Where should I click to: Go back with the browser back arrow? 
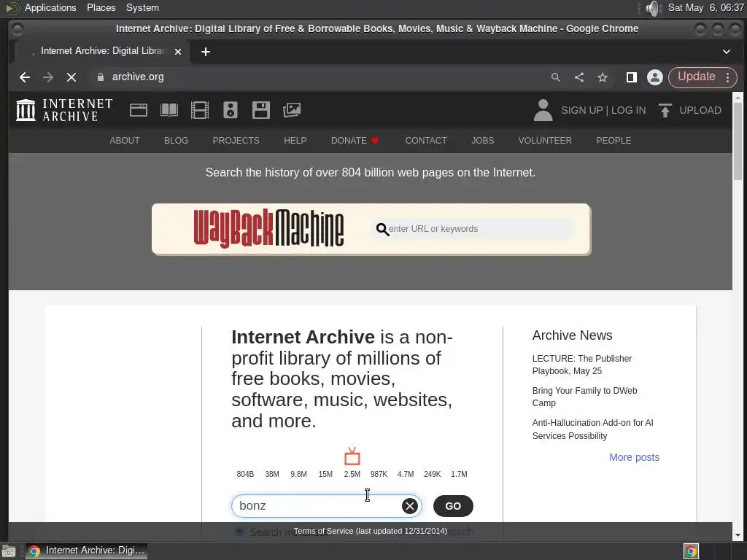pos(25,77)
